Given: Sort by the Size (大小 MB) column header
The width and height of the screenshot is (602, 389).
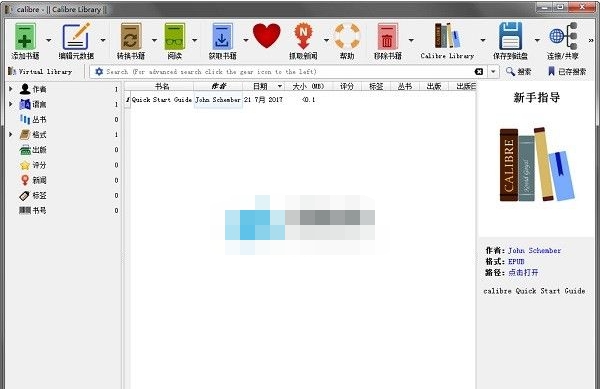Looking at the screenshot, I should pyautogui.click(x=308, y=86).
